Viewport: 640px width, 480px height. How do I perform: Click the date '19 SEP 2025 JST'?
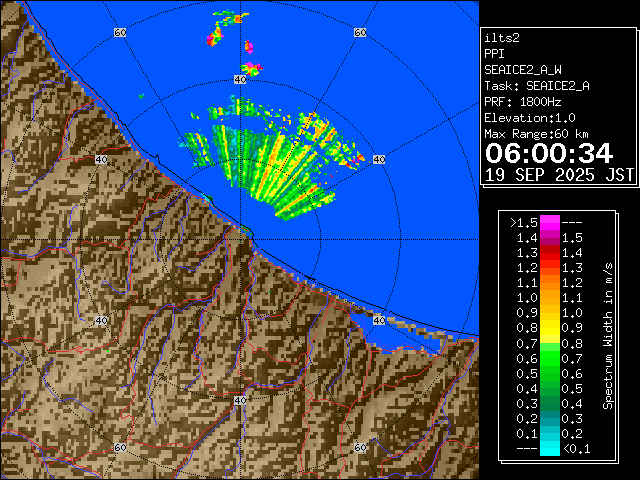pos(559,174)
